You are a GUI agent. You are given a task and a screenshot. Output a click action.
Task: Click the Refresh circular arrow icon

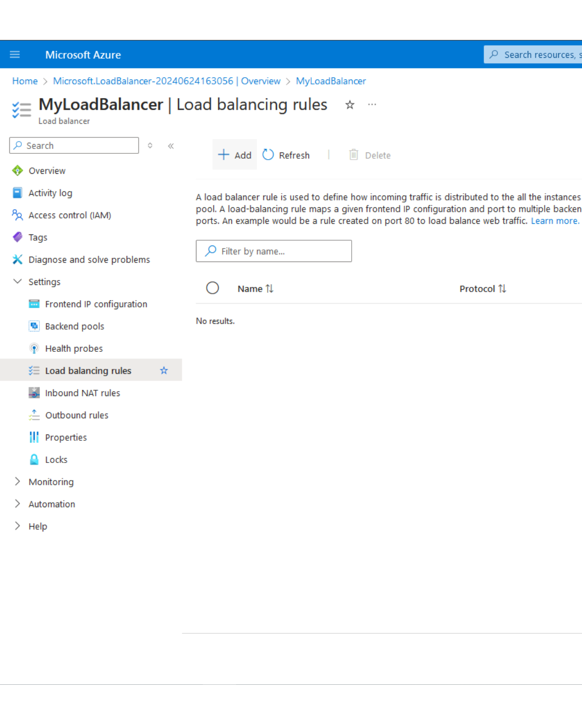(268, 154)
